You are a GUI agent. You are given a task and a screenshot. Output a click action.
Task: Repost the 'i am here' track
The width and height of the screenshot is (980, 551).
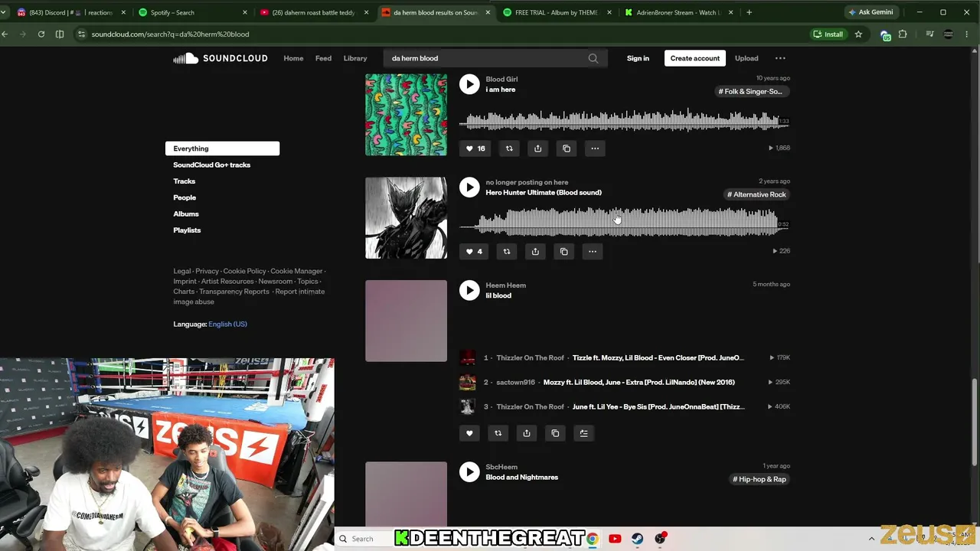509,148
